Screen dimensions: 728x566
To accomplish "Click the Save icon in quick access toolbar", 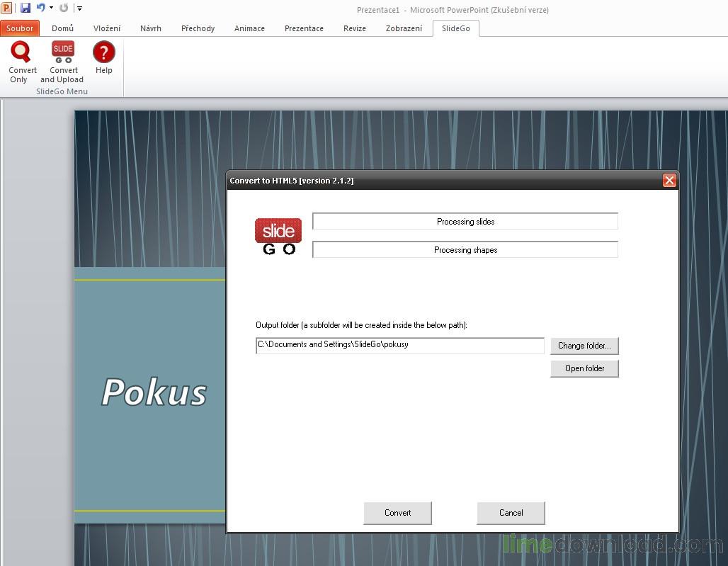I will click(25, 8).
